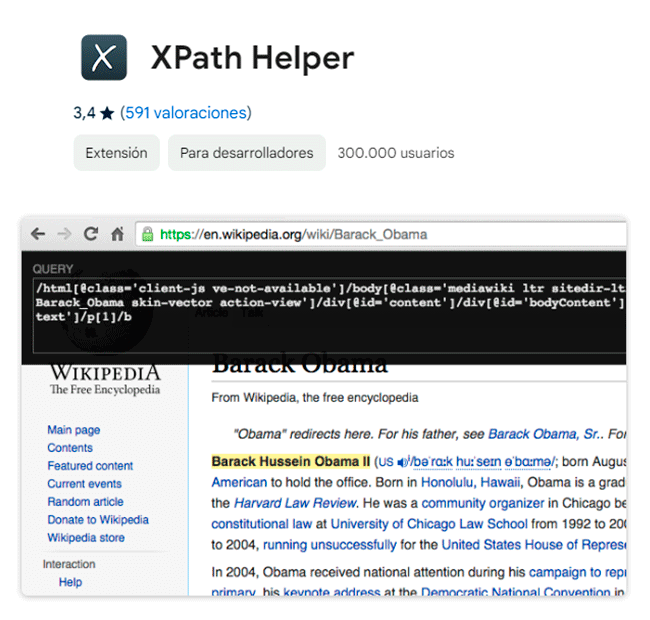Open the Wikipedia store link
The image size is (650, 620).
(86, 538)
